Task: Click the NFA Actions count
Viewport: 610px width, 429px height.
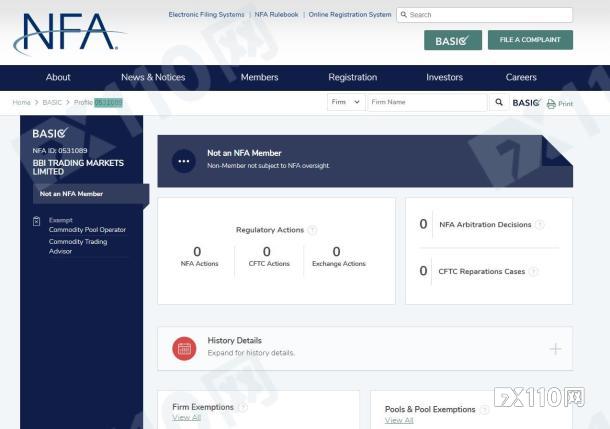Action: [197, 252]
